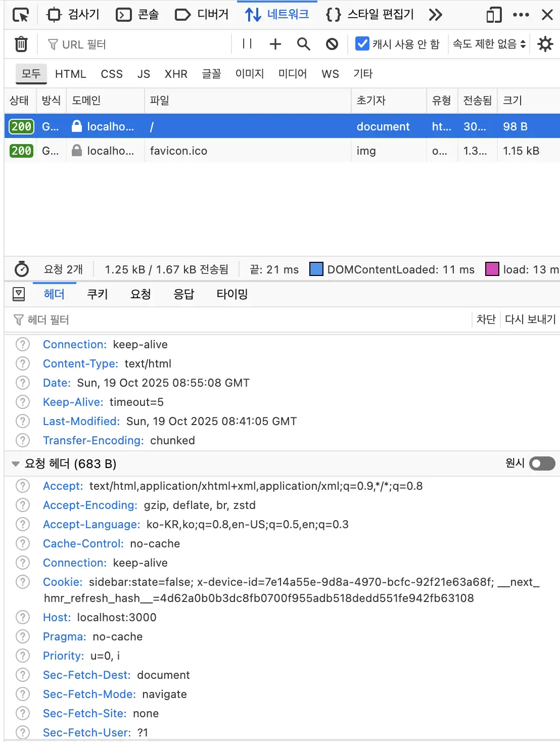560x742 pixels.
Task: Clear all network requests with trash icon
Action: coord(21,44)
